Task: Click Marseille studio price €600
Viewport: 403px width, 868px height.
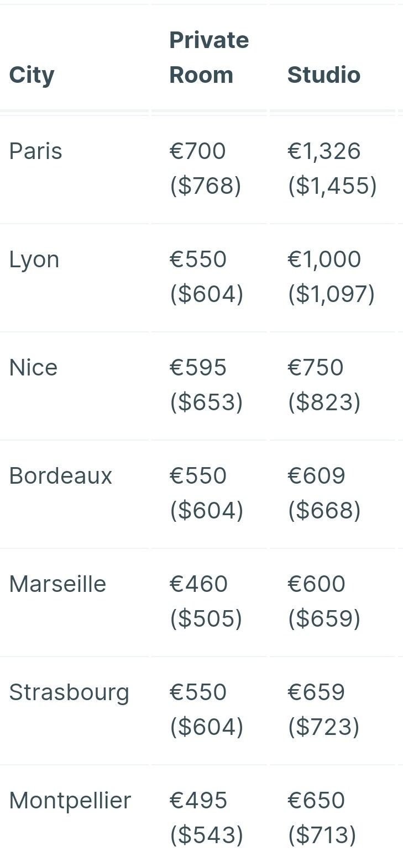Action: [316, 584]
